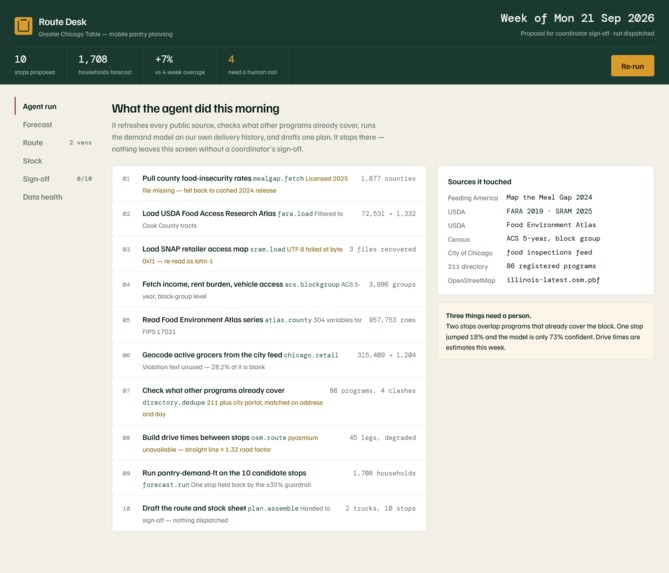Click the fara.load code label
This screenshot has height=573, width=669.
pyautogui.click(x=295, y=214)
